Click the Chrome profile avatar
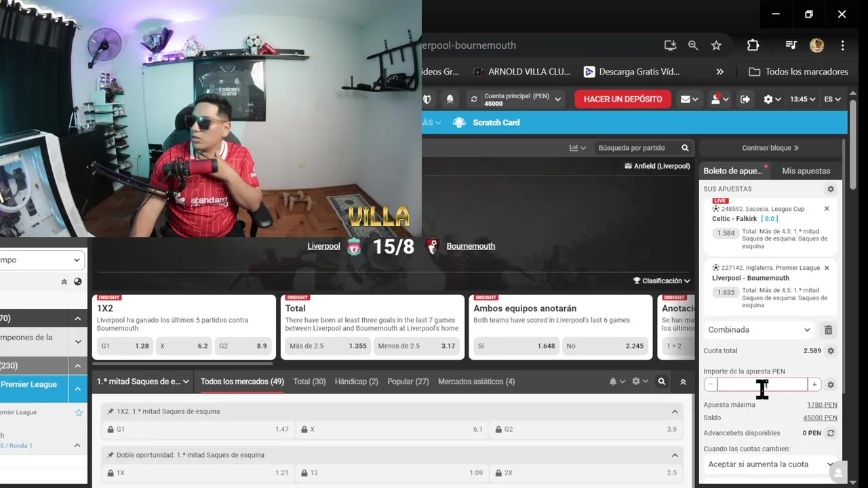The image size is (868, 488). [x=816, y=45]
